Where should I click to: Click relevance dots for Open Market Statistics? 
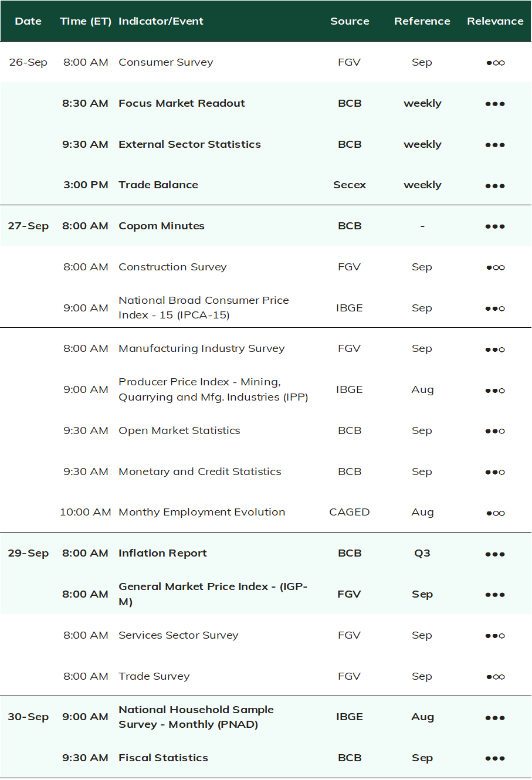(x=495, y=431)
